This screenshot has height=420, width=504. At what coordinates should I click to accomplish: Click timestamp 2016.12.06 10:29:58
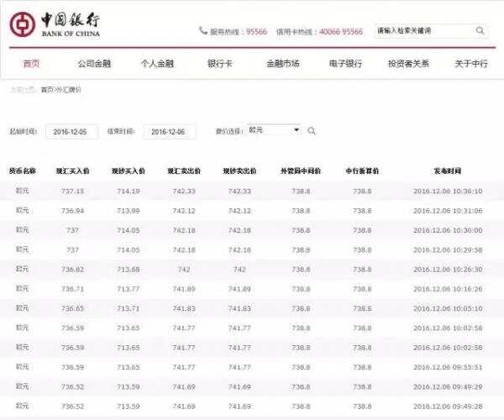pos(448,250)
